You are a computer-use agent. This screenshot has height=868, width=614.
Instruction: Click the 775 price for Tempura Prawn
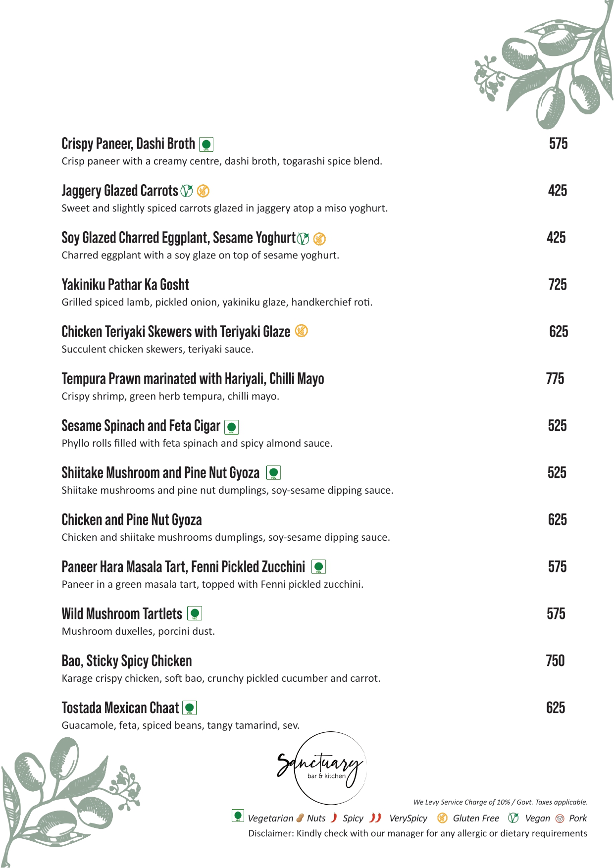coord(555,379)
